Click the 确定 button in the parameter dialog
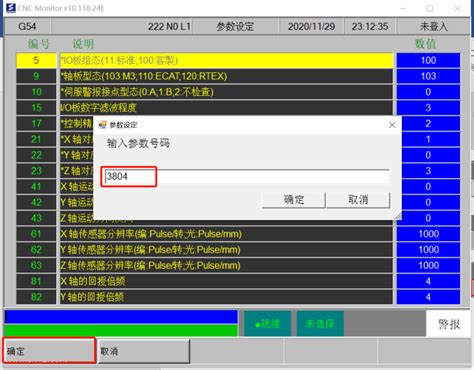Screen dimensions: 474x370 pyautogui.click(x=294, y=200)
